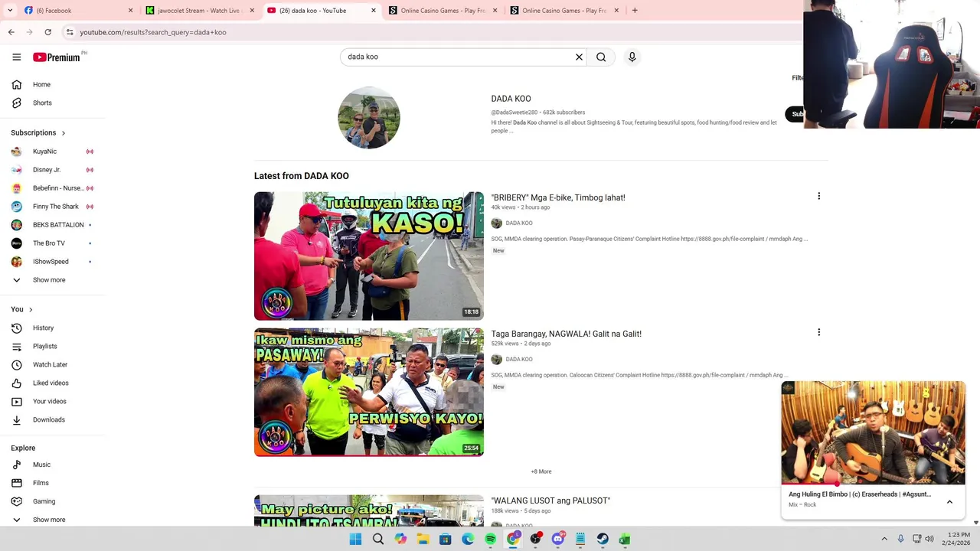Play the Tutuluyan kita ng KASO thumbnail
This screenshot has width=980, height=551.
point(369,256)
